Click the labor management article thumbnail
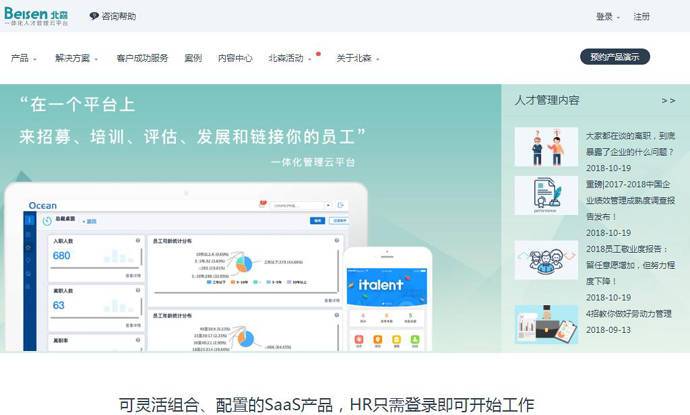Image resolution: width=690 pixels, height=415 pixels. click(546, 322)
